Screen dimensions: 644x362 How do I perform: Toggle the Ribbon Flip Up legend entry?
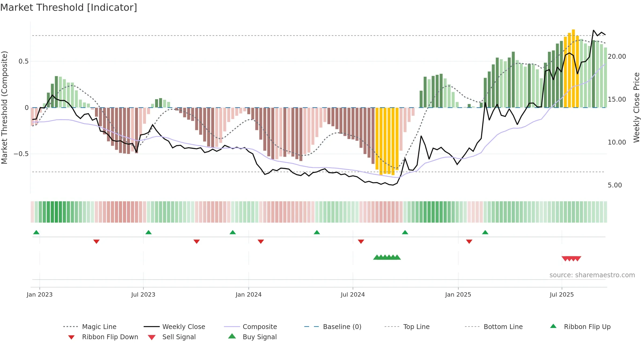coord(580,327)
